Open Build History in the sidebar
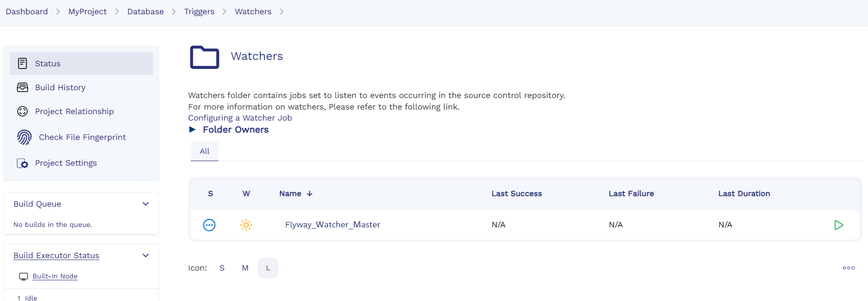 pyautogui.click(x=60, y=87)
